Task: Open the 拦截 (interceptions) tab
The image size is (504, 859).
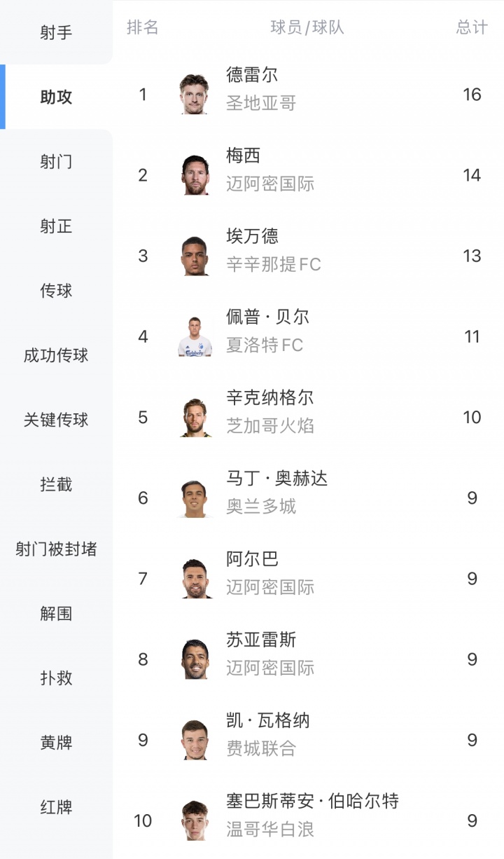Action: coord(56,484)
